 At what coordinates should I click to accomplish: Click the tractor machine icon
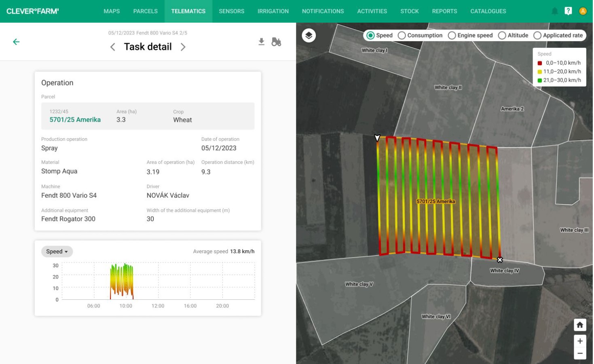tap(276, 42)
